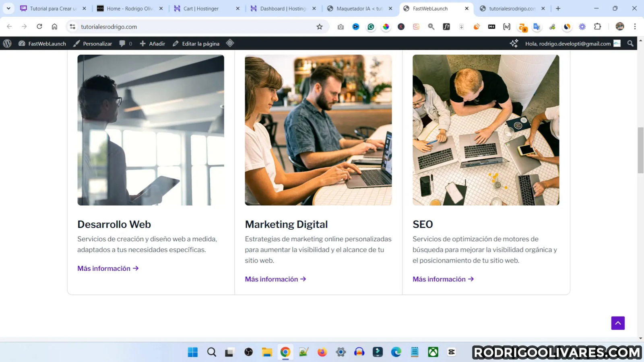The height and width of the screenshot is (362, 644).
Task: Open Más información under Desarrollo Web
Action: pyautogui.click(x=108, y=268)
